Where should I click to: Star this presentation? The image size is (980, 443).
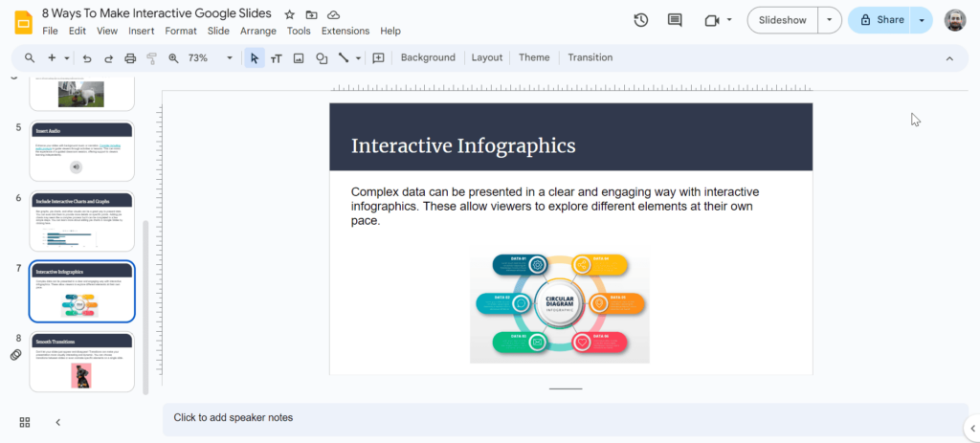click(x=289, y=14)
